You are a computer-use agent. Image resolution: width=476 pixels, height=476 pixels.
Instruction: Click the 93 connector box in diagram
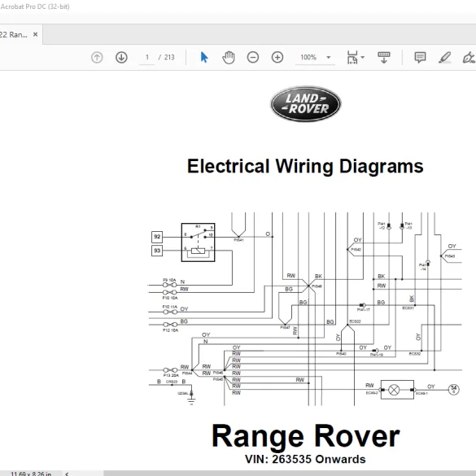coord(157,251)
